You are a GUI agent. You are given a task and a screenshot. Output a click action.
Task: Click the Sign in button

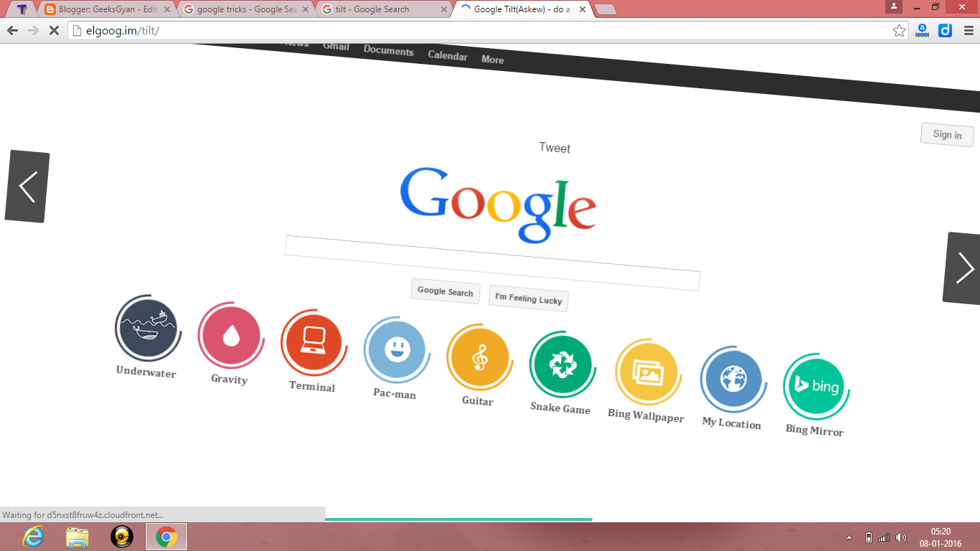point(947,135)
